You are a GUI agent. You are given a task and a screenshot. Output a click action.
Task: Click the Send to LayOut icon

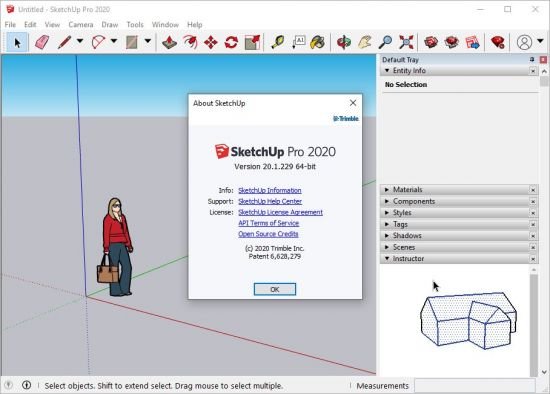click(472, 42)
